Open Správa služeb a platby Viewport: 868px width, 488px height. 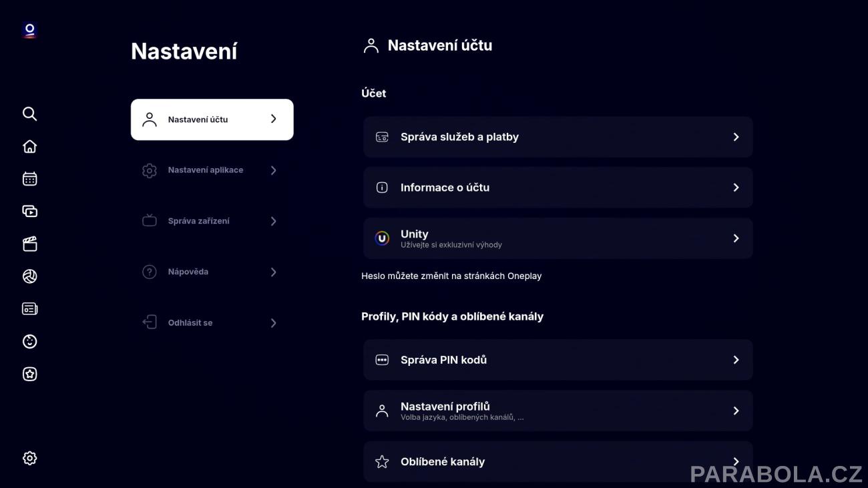click(558, 137)
